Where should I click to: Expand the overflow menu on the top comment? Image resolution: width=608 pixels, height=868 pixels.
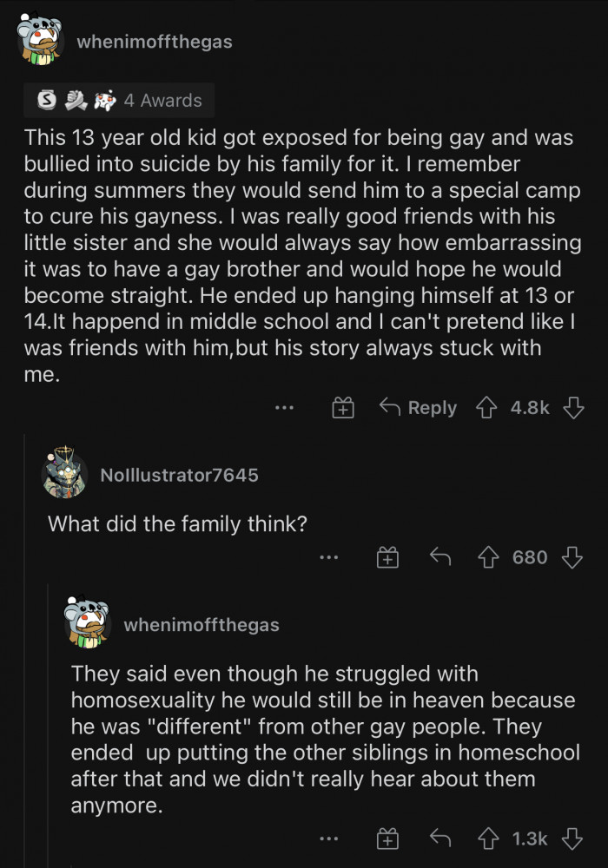(x=284, y=408)
